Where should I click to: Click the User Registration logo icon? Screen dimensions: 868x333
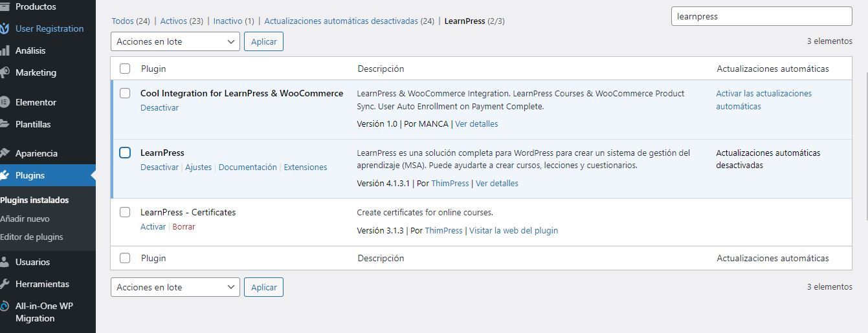pos(5,28)
